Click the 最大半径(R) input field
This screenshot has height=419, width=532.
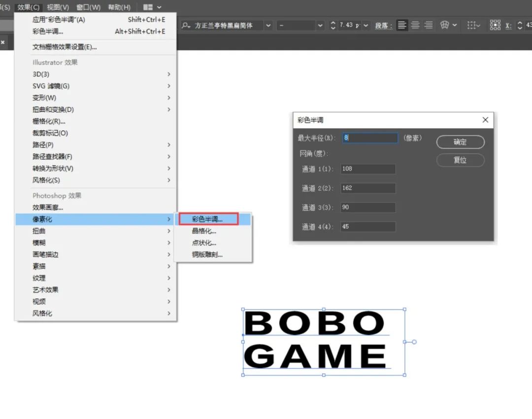click(370, 138)
